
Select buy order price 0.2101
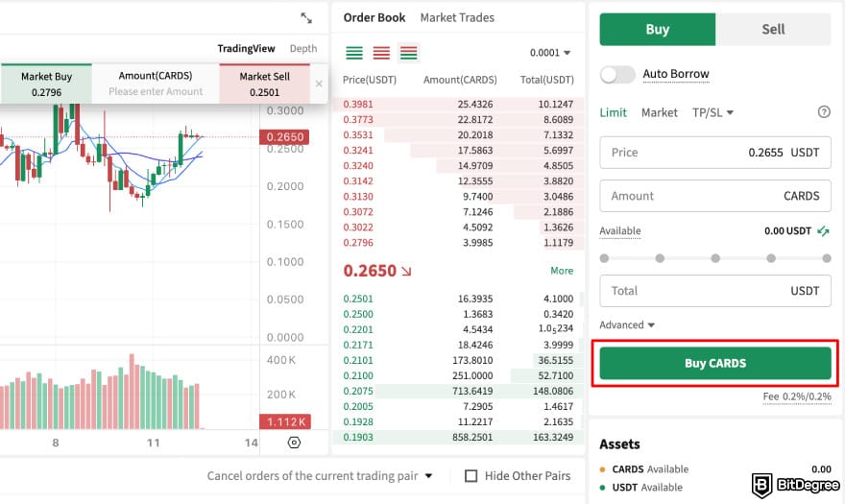(358, 360)
